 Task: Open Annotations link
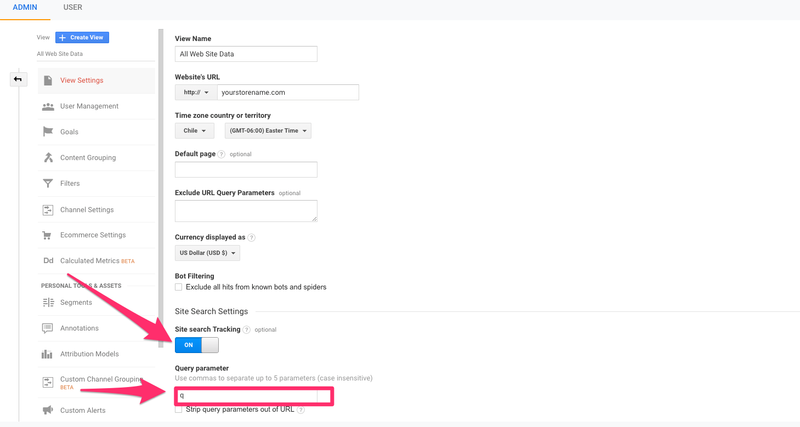(x=79, y=328)
